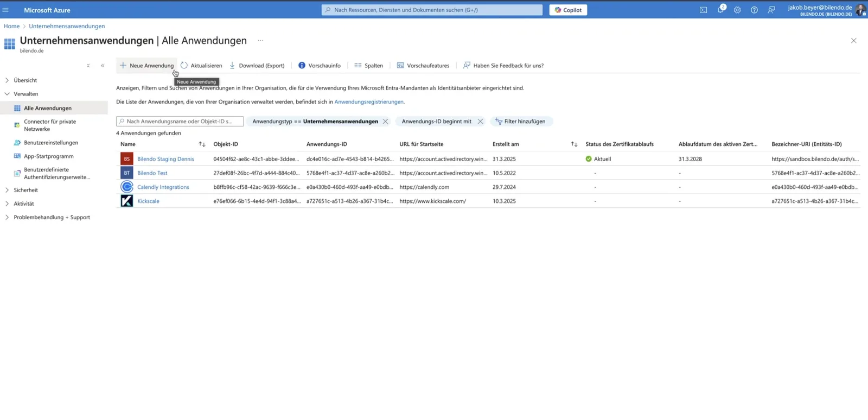Open the portal settings gear
This screenshot has width=868, height=420.
pyautogui.click(x=737, y=10)
